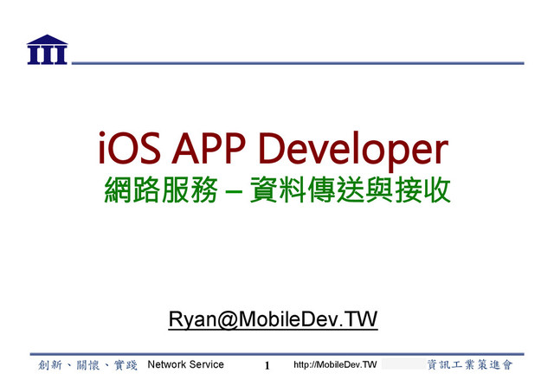
Task: Click the footer text 創新、關懷、實踐
Action: [x=87, y=365]
